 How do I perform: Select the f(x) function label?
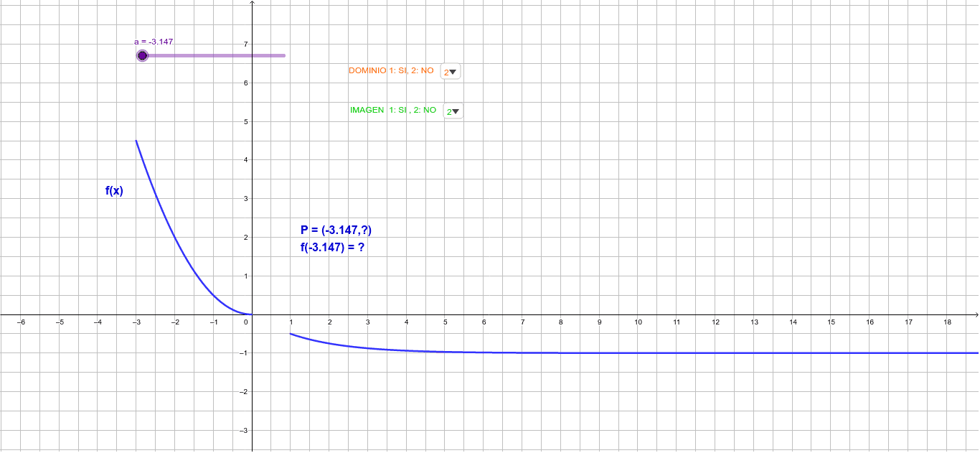(x=114, y=190)
